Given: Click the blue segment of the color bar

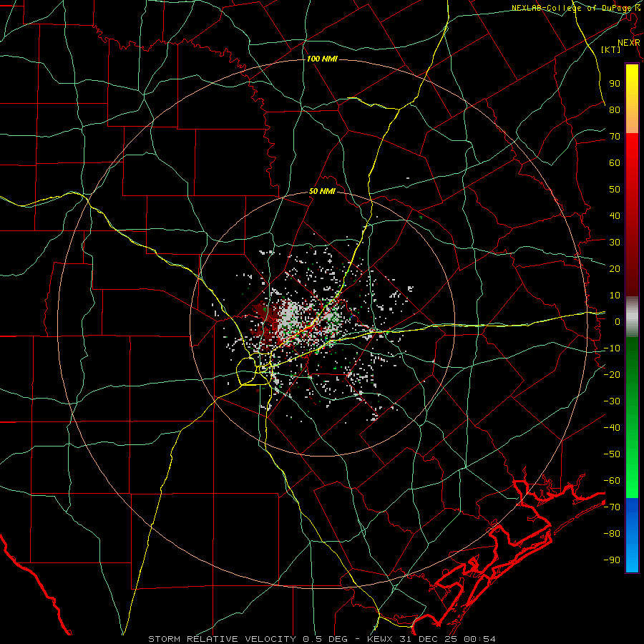Looking at the screenshot, I should click(632, 535).
